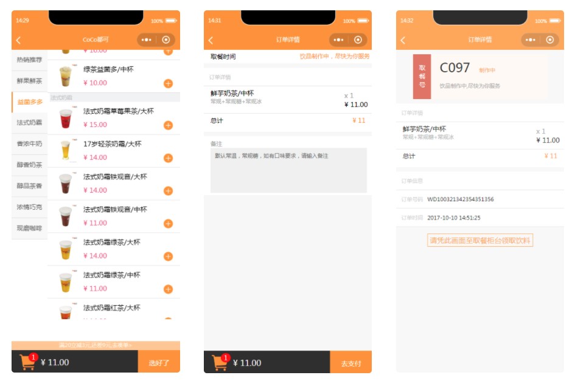Open shopping cart on the 14:31 order screen
Viewport: 575px width, 392px height.
(x=220, y=362)
